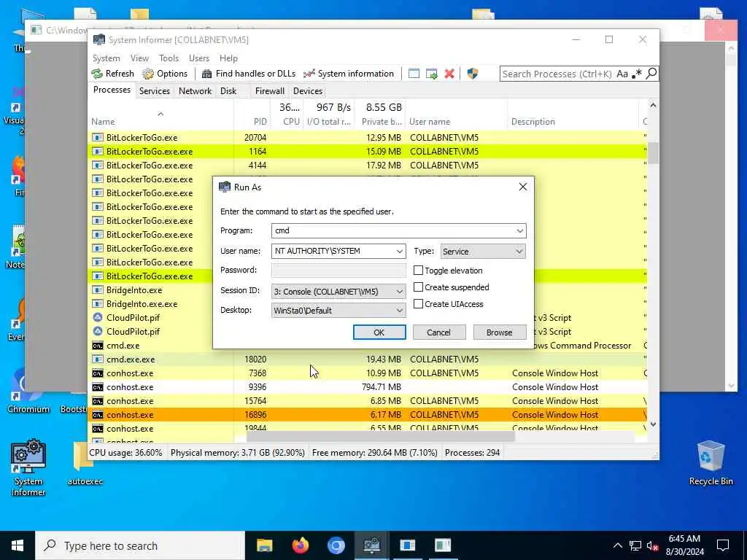The width and height of the screenshot is (747, 560).
Task: Expand the Desktop dropdown showing WinSta0\Default
Action: tap(338, 311)
